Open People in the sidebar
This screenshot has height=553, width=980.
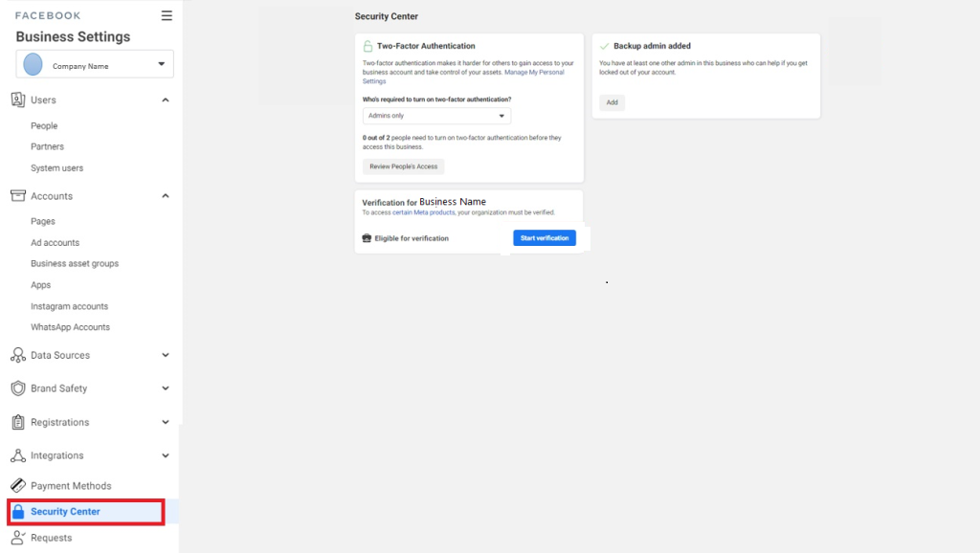click(x=44, y=125)
